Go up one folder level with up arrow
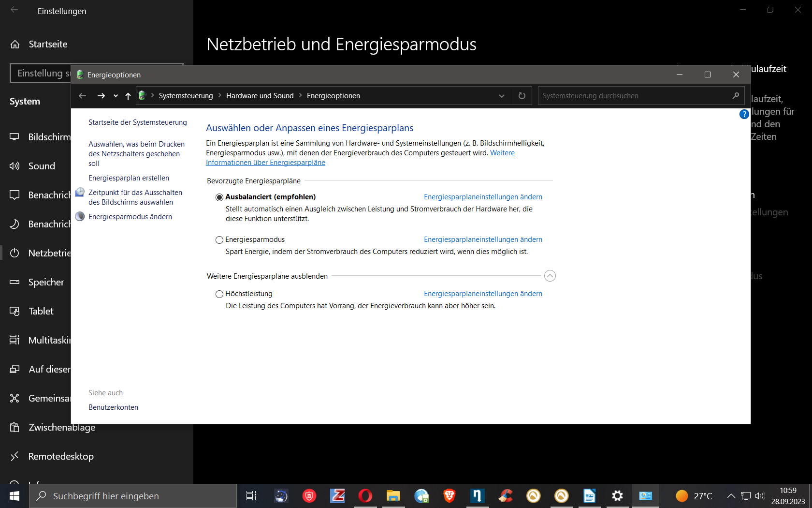The height and width of the screenshot is (508, 812). [x=128, y=96]
